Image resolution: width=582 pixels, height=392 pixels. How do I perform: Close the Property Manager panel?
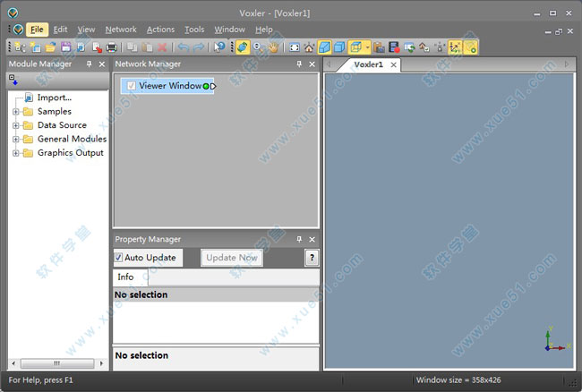click(312, 239)
